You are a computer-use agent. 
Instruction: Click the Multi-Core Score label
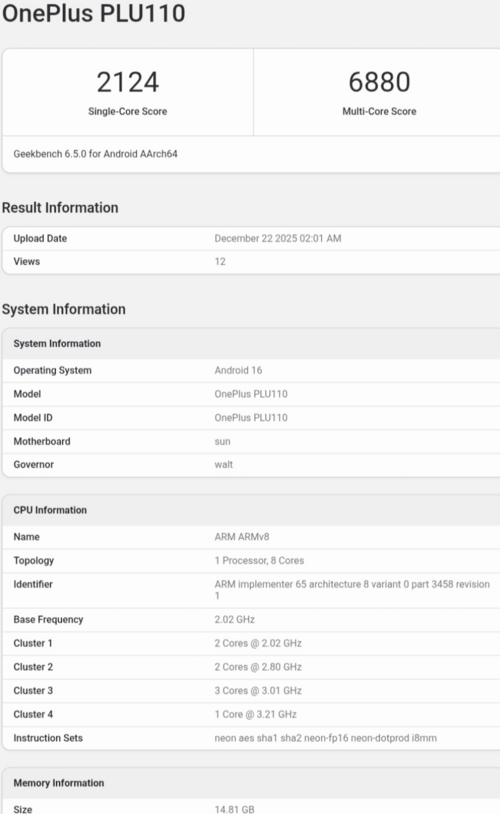point(380,111)
